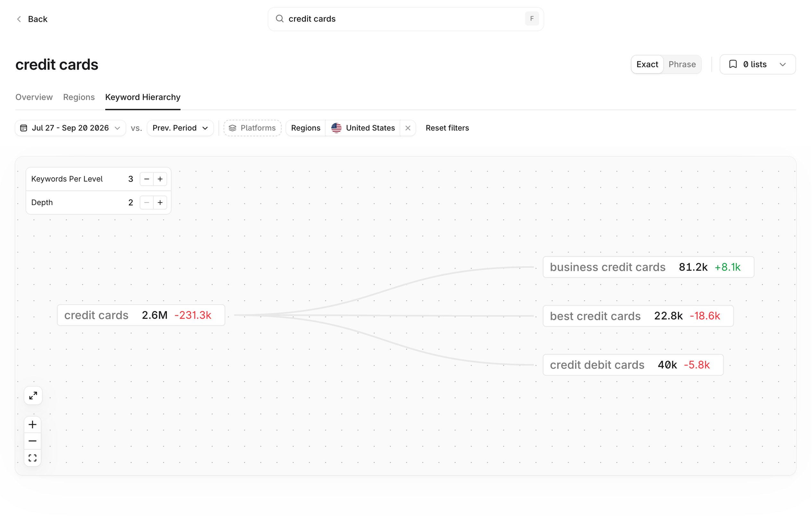Screen dimensions: 812x521
Task: Increase Keywords Per Level with the plus button
Action: pos(160,179)
